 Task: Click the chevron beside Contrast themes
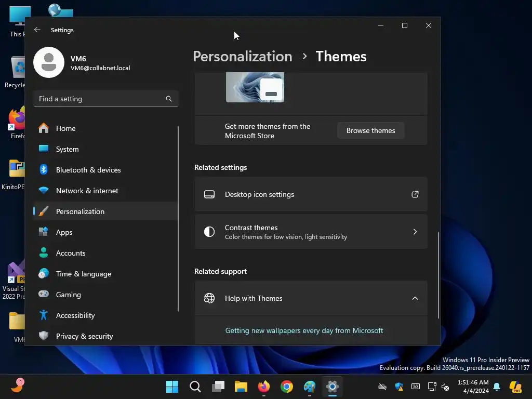click(415, 232)
